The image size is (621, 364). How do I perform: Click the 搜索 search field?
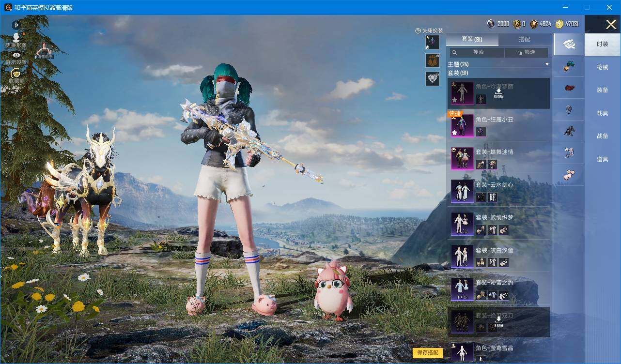pos(477,52)
